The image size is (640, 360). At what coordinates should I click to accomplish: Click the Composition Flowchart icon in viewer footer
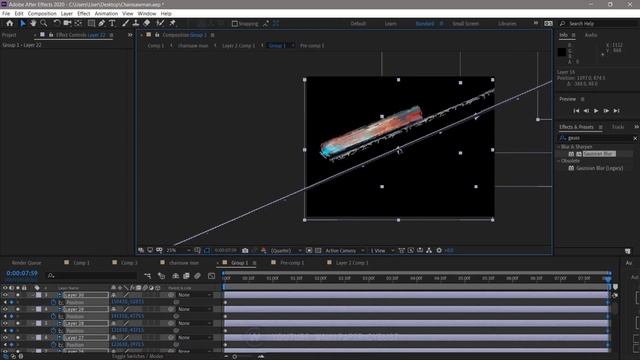point(429,251)
